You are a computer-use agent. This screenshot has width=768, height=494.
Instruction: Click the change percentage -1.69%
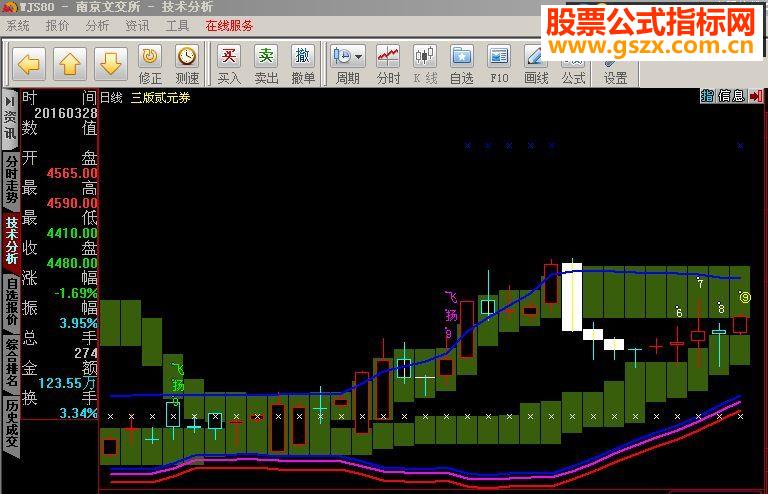tap(76, 293)
